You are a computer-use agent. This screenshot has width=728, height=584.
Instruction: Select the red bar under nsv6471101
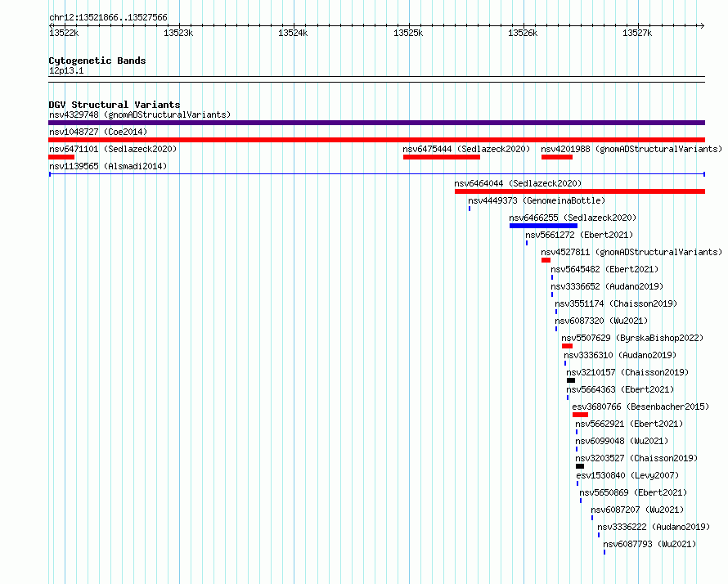pyautogui.click(x=61, y=157)
